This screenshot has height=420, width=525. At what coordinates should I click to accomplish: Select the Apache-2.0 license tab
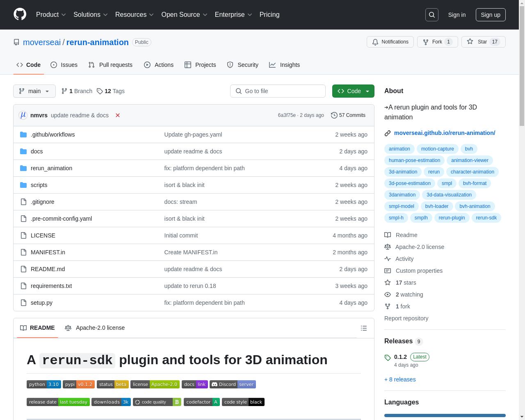[95, 328]
